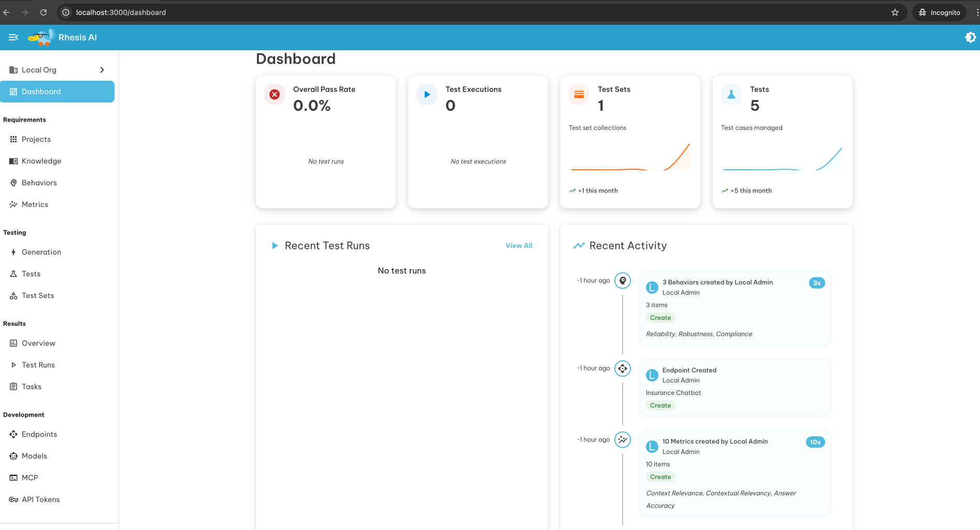
Task: Toggle dark mode in the top bar
Action: coord(970,37)
